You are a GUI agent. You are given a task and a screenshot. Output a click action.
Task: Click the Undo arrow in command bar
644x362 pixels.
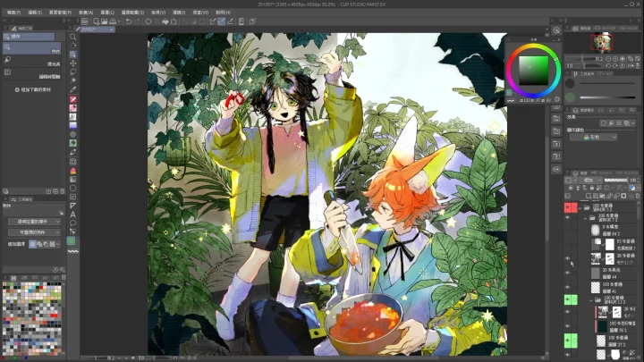pyautogui.click(x=128, y=21)
